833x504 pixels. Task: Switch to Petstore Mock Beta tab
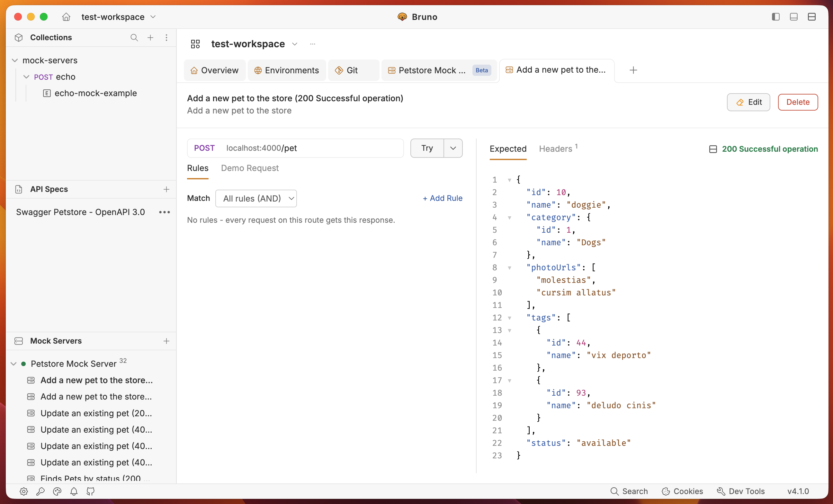coord(439,70)
